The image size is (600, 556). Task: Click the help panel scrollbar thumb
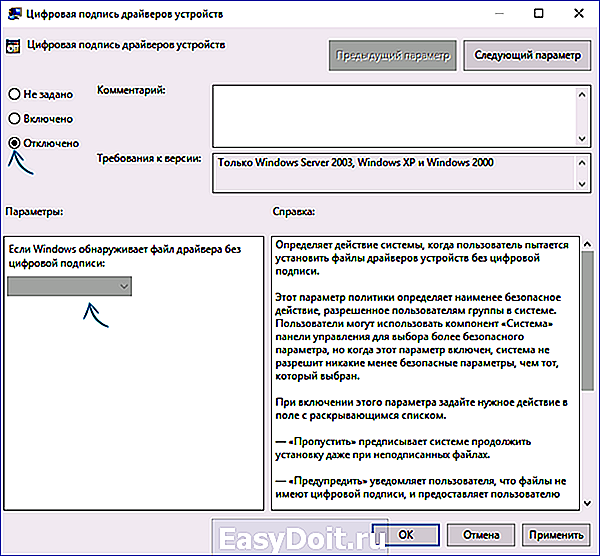coord(587,321)
